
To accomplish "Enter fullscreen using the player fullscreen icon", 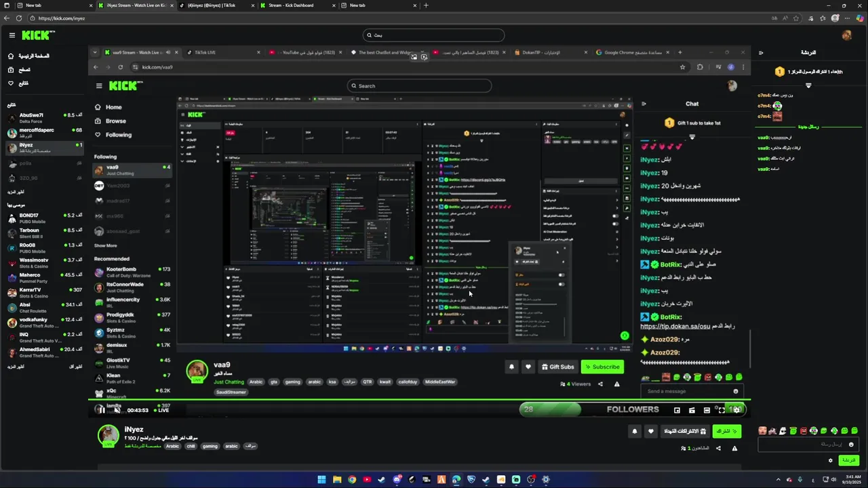I will pyautogui.click(x=722, y=410).
